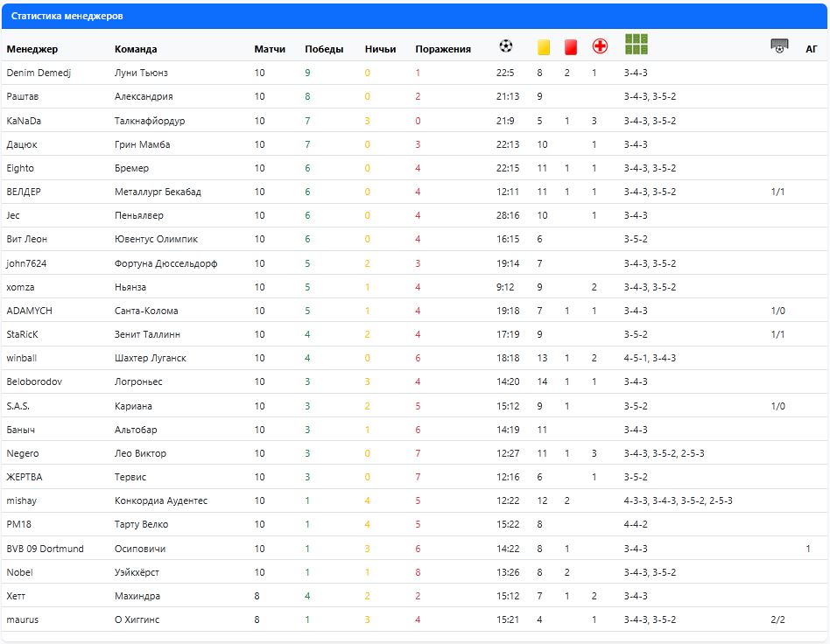Click team name Конкордия Аудентес
This screenshot has height=644, width=830.
pos(161,500)
